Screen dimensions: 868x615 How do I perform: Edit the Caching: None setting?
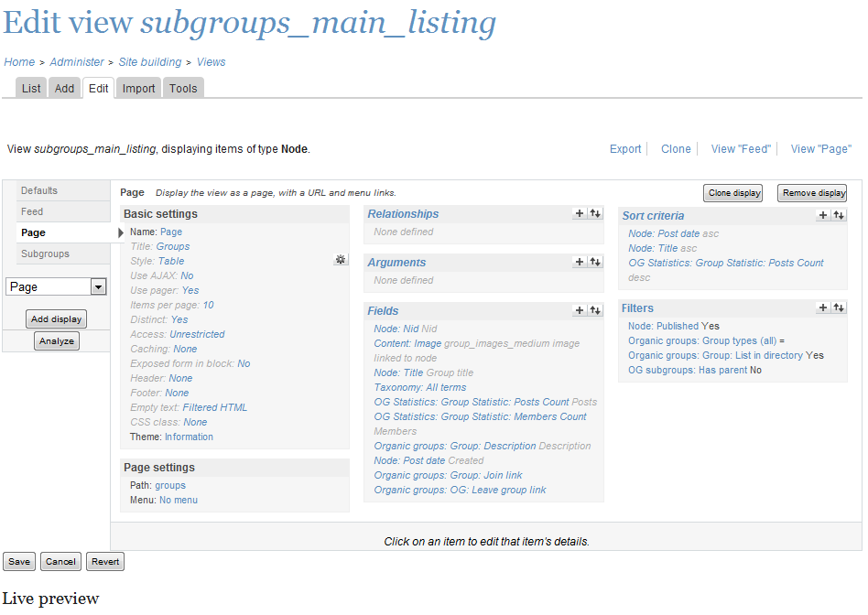point(185,349)
